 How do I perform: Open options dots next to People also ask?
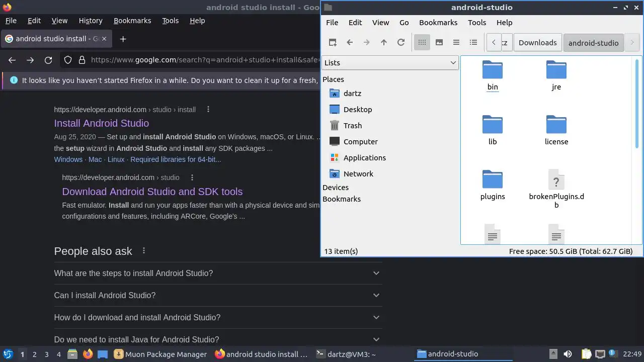coord(144,250)
